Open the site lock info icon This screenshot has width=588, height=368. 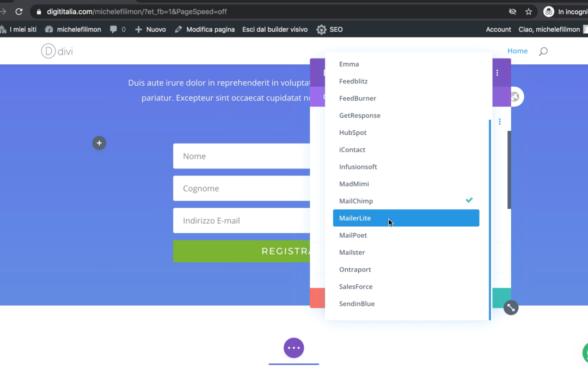tap(39, 11)
